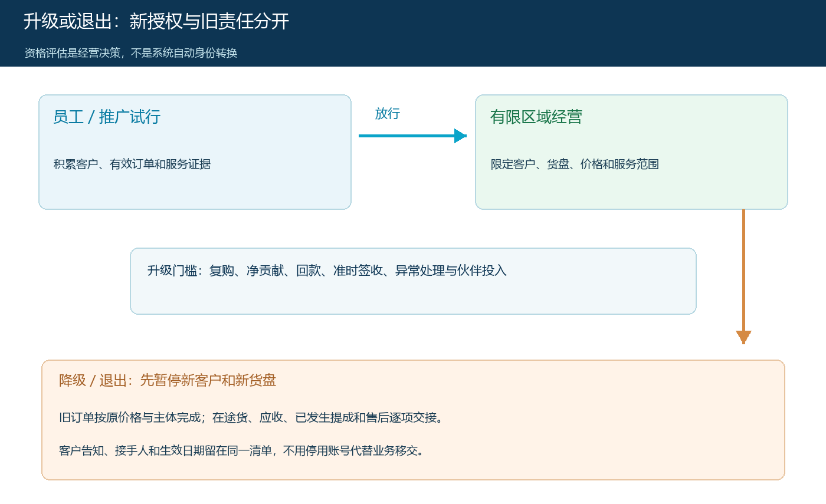826x504 pixels.
Task: Click the 放行 label above the arrow
Action: (x=388, y=114)
